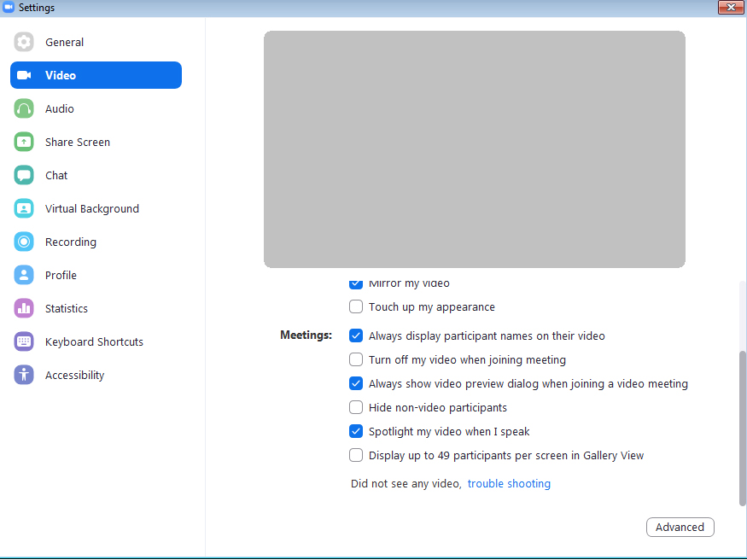
Task: Click the General gear icon
Action: pos(24,42)
